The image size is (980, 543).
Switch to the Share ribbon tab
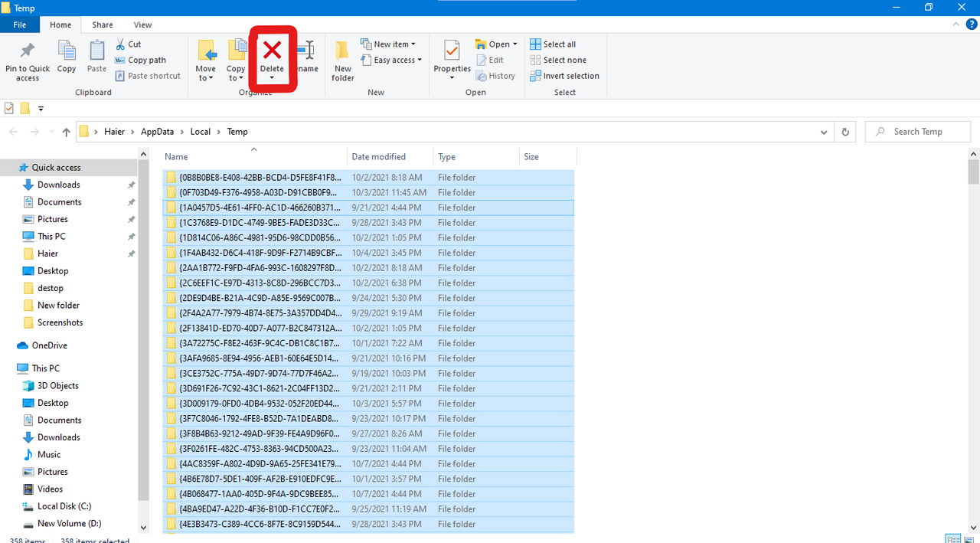point(103,25)
